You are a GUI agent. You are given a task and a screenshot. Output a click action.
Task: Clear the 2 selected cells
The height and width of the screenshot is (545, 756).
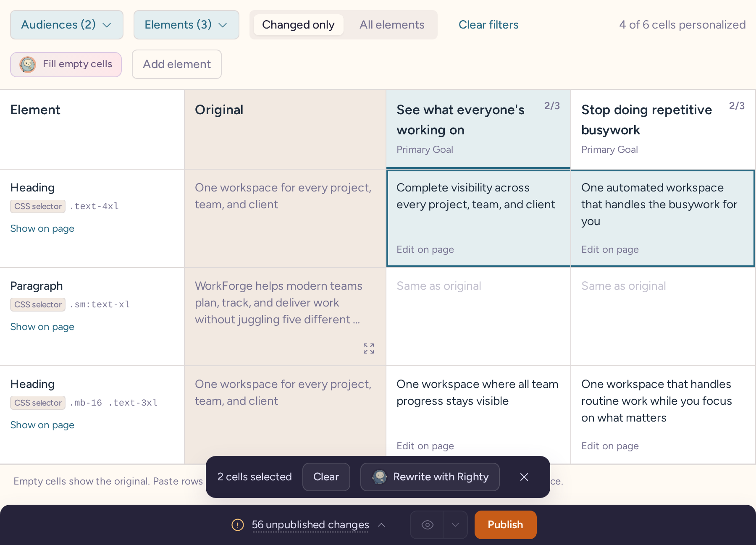pos(326,477)
